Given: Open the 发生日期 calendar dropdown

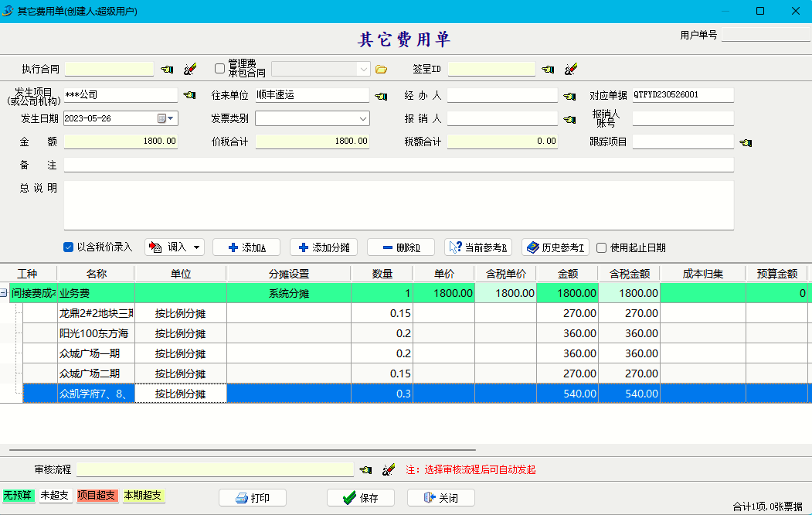Looking at the screenshot, I should 167,119.
